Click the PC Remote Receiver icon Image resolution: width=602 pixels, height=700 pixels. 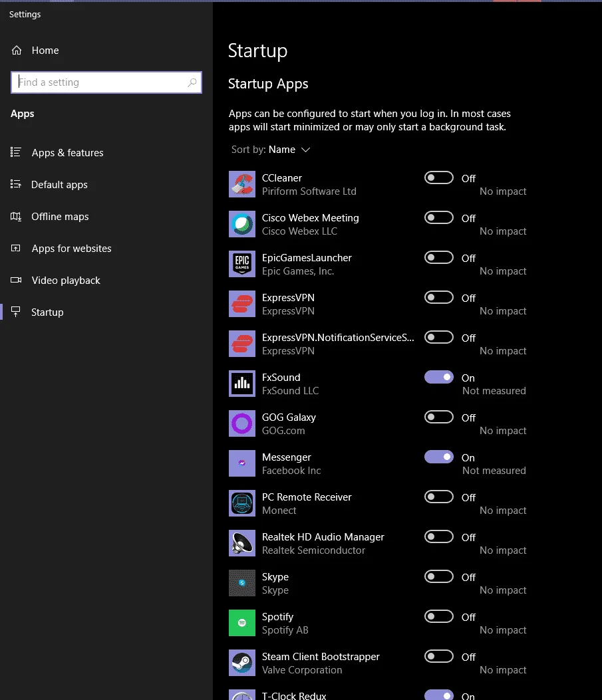click(x=242, y=503)
